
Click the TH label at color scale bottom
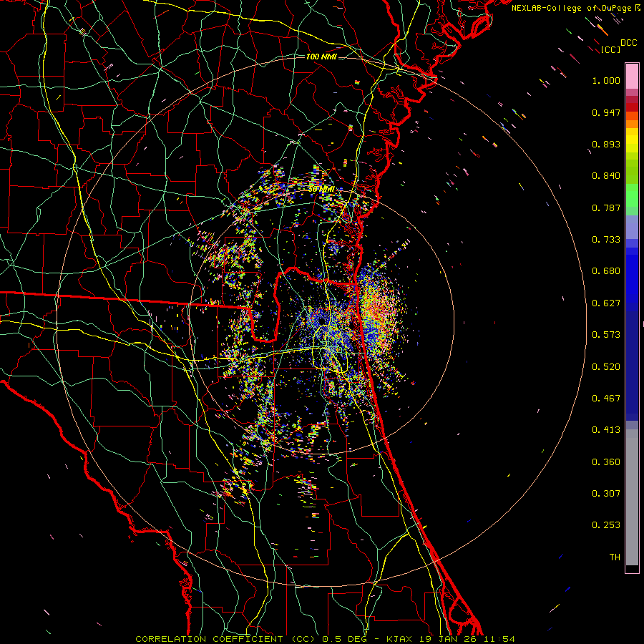click(x=615, y=557)
